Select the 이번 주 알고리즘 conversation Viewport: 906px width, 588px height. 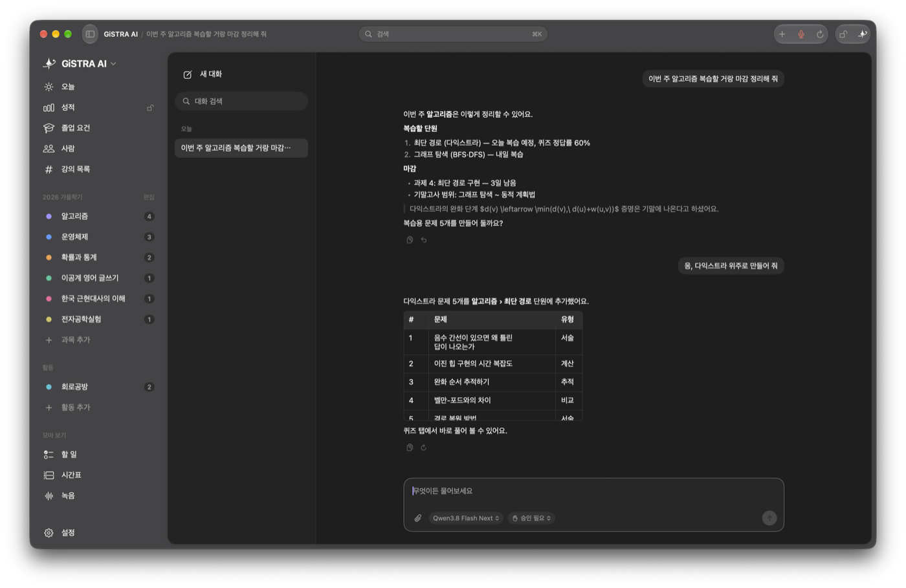(241, 148)
